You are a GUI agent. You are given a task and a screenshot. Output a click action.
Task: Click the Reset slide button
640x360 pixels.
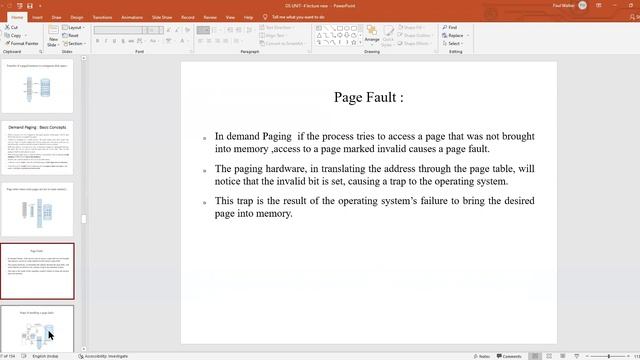point(70,36)
